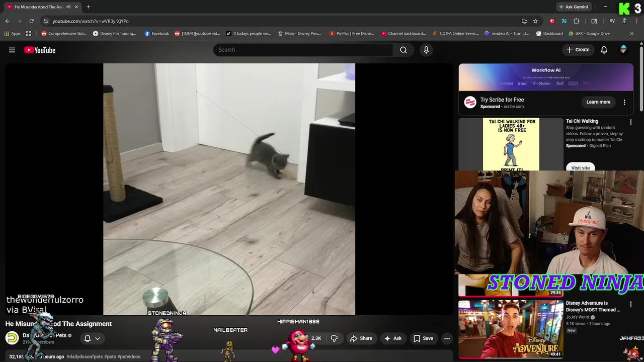Click the video player to pause

(x=229, y=189)
